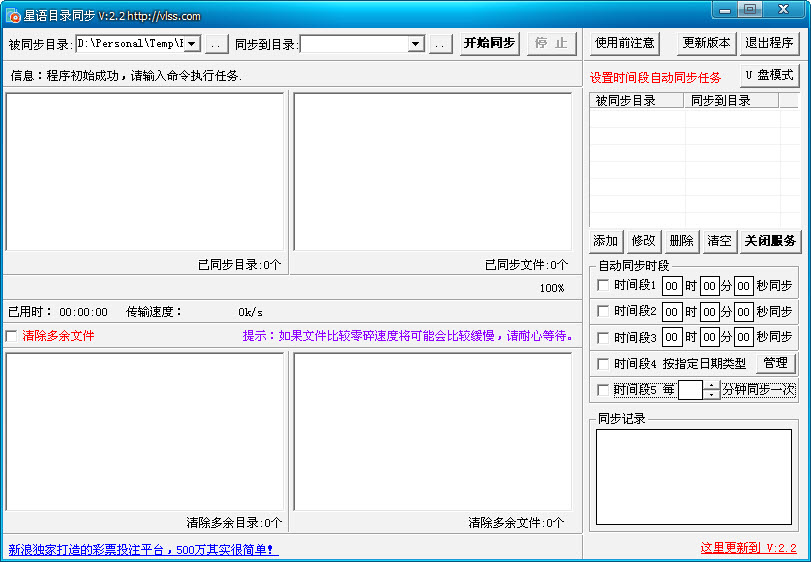811x562 pixels.
Task: Click the 时间段1 hour input field
Action: (672, 286)
